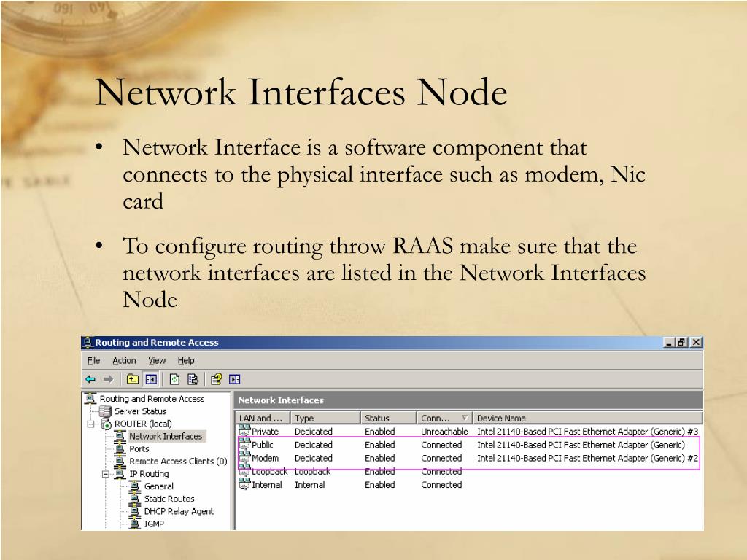Select the root Routing and Remote Access tree icon

click(x=90, y=399)
